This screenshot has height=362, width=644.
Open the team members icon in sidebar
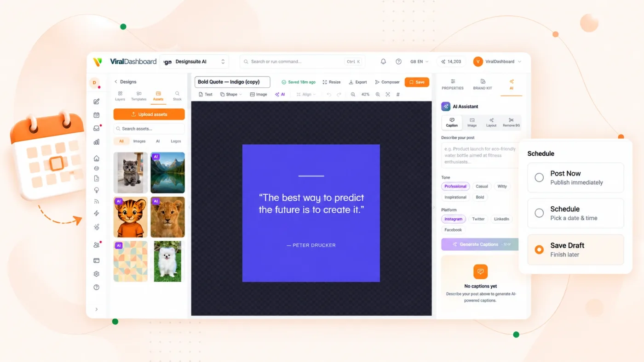96,245
